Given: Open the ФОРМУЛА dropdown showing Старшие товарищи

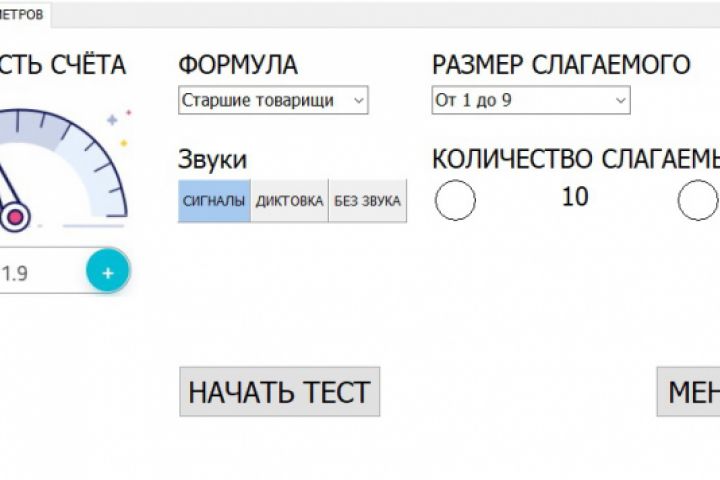Looking at the screenshot, I should point(273,100).
